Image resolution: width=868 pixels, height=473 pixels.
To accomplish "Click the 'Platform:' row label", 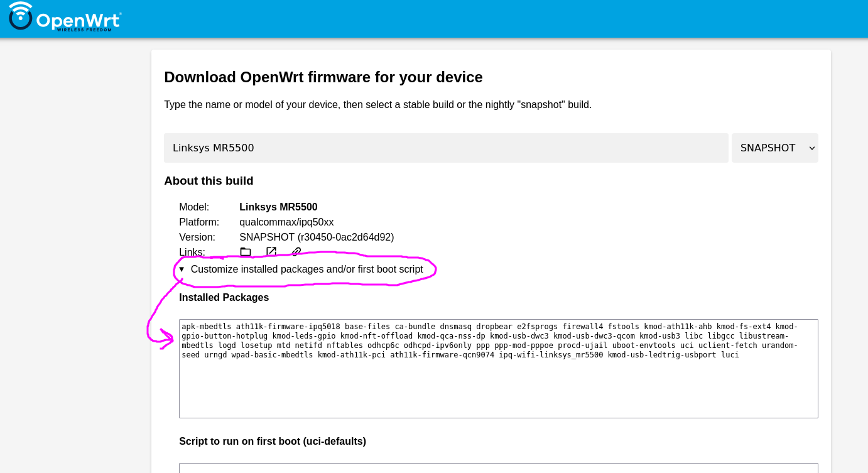I will pyautogui.click(x=199, y=222).
